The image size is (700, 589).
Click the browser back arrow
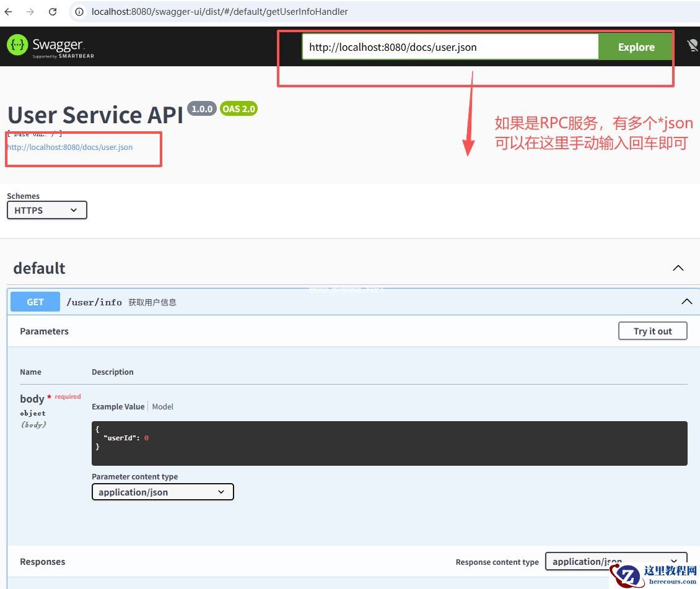tap(9, 12)
